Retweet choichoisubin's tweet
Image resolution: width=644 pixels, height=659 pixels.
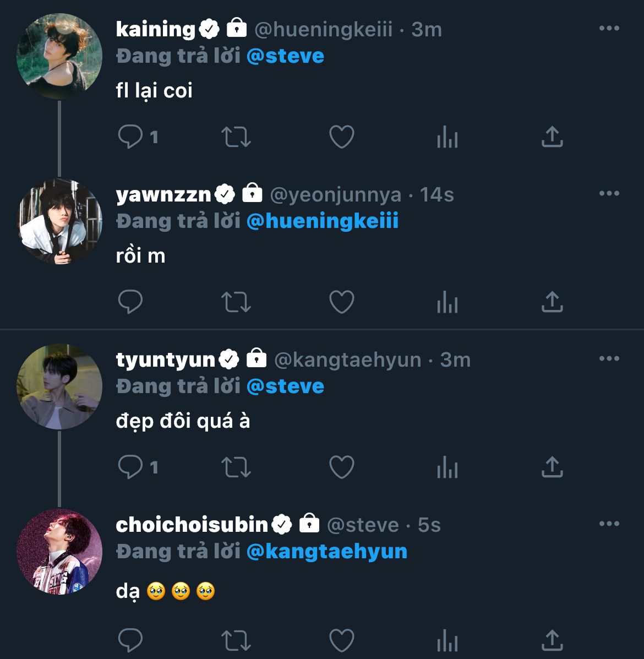coord(236,640)
